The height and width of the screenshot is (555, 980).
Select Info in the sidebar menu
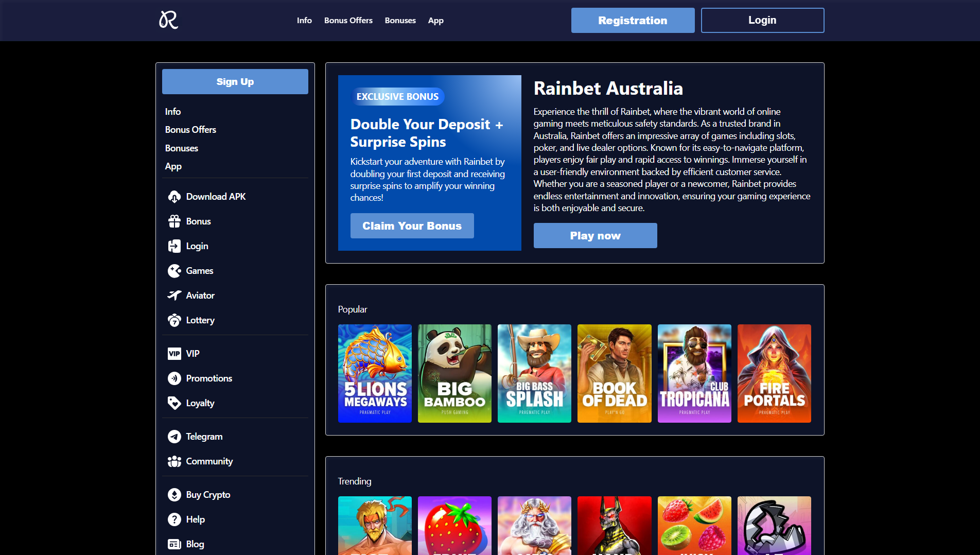point(173,112)
